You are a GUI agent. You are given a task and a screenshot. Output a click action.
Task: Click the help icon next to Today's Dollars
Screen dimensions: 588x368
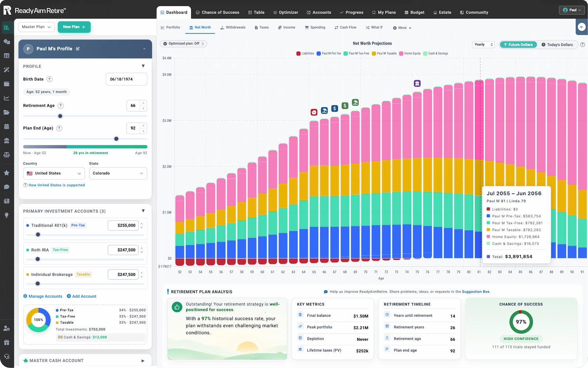[583, 45]
